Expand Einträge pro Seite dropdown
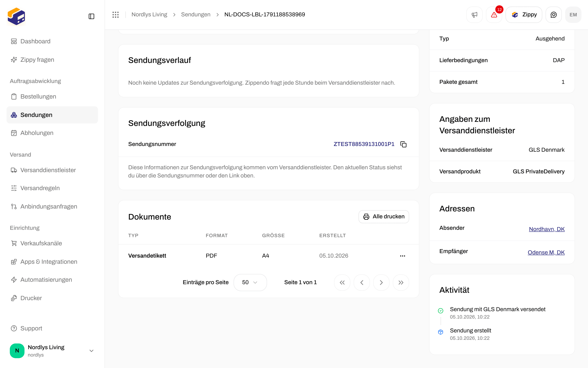Viewport: 588px width, 368px height. pos(250,282)
